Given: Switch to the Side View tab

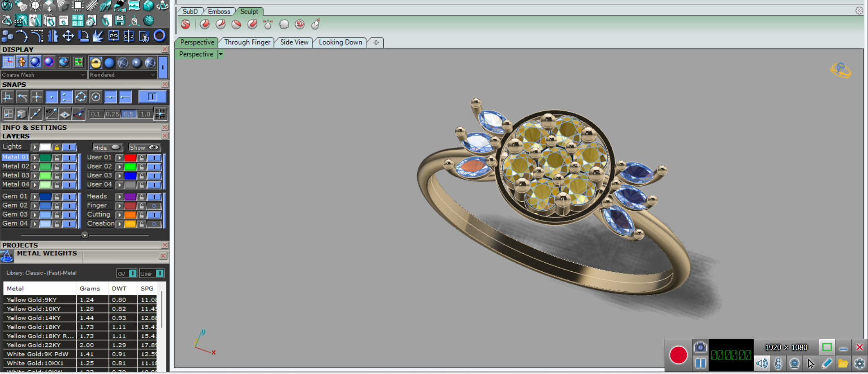Looking at the screenshot, I should pyautogui.click(x=294, y=42).
